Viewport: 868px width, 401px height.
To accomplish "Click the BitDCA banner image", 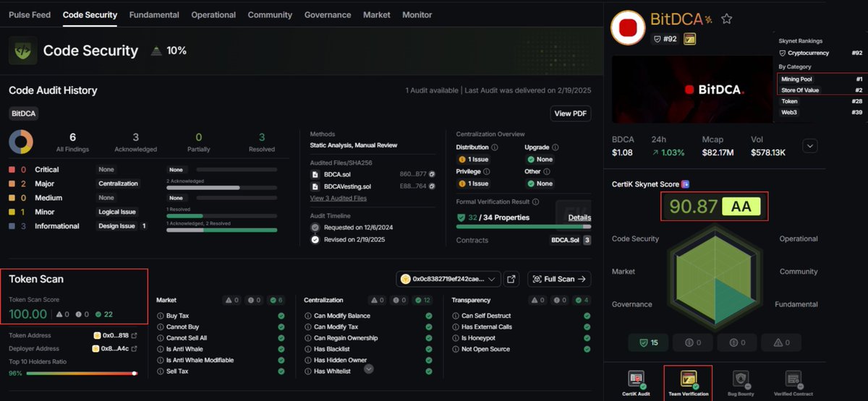I will pyautogui.click(x=692, y=90).
